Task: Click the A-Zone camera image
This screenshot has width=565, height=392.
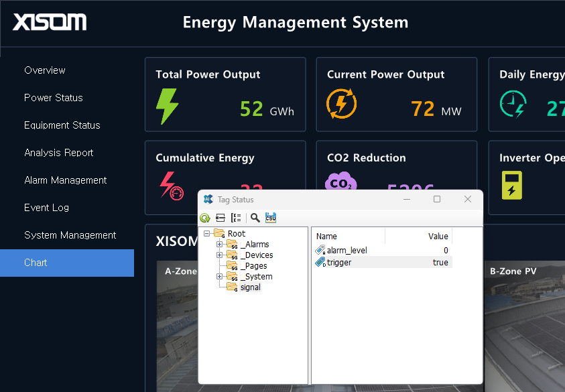Action: 178,326
